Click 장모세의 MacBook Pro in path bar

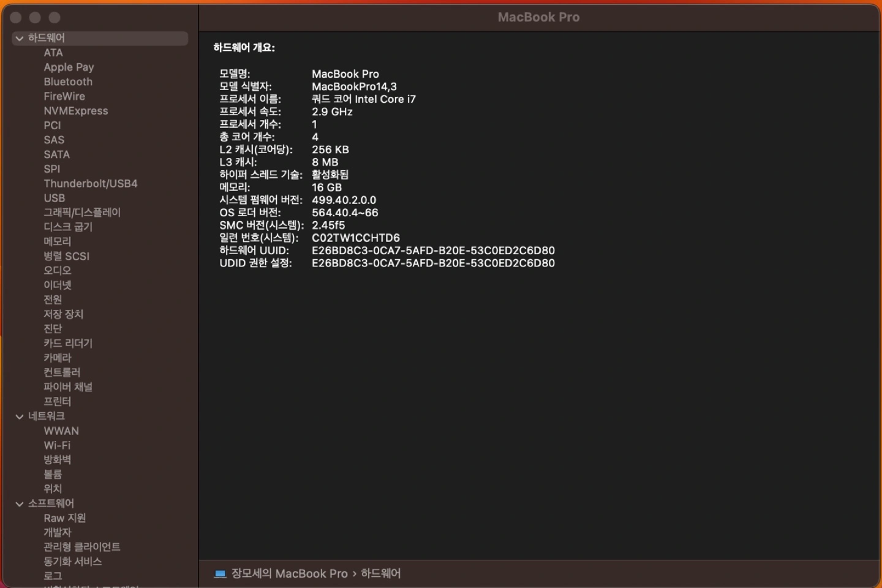(x=289, y=574)
